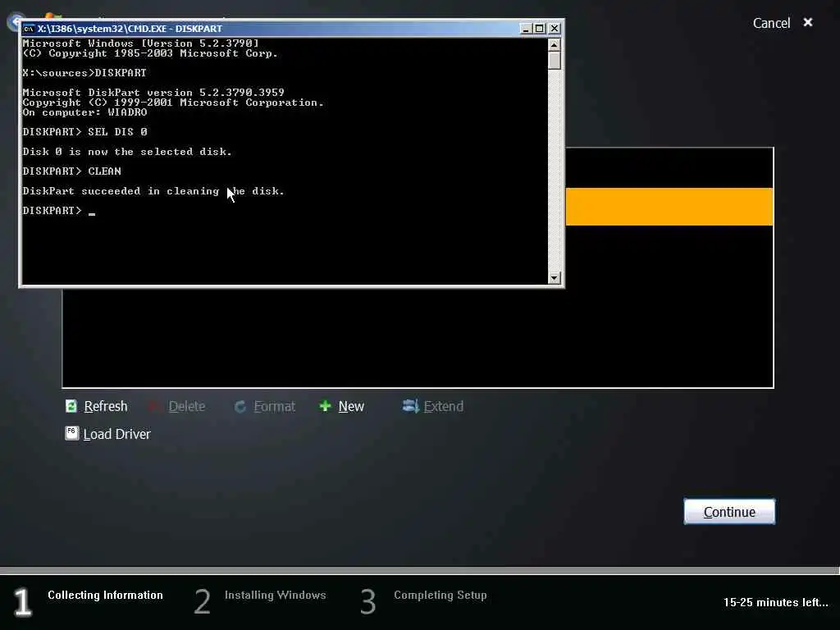Click the 'DISKPART> SEL DIS 0' line
Image resolution: width=840 pixels, height=630 pixels.
[84, 132]
